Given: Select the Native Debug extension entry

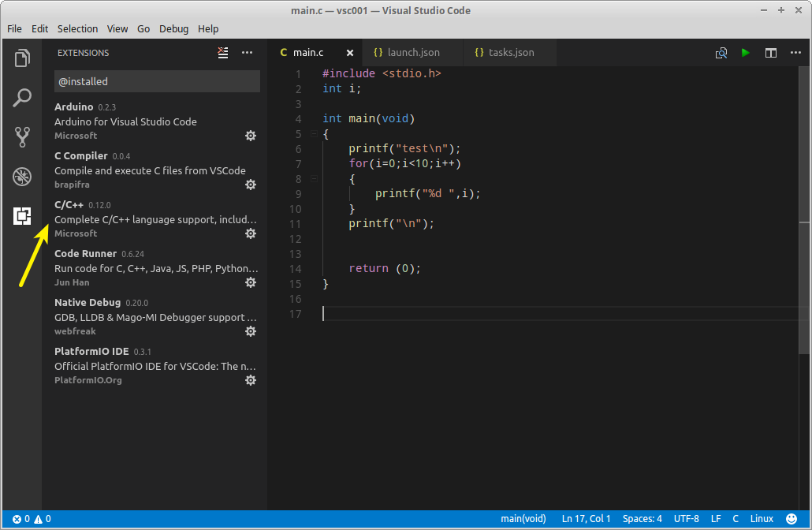Looking at the screenshot, I should tap(155, 316).
